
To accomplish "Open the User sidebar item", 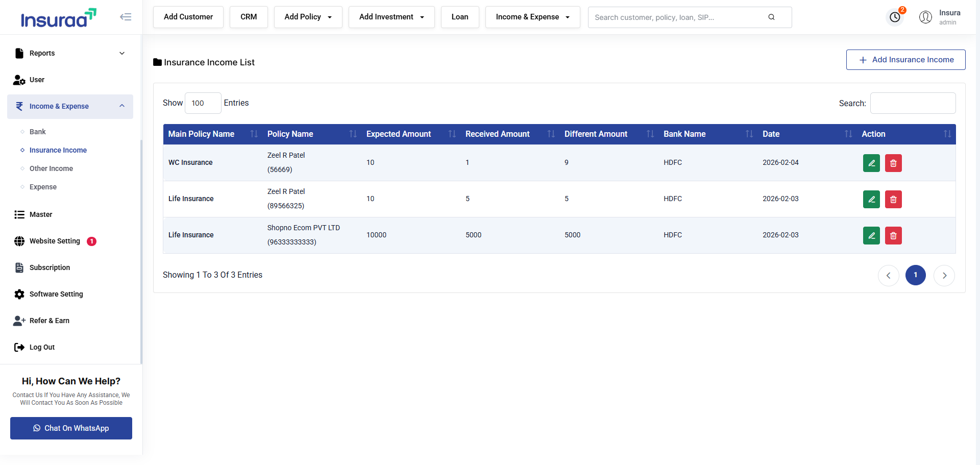I will pyautogui.click(x=70, y=80).
